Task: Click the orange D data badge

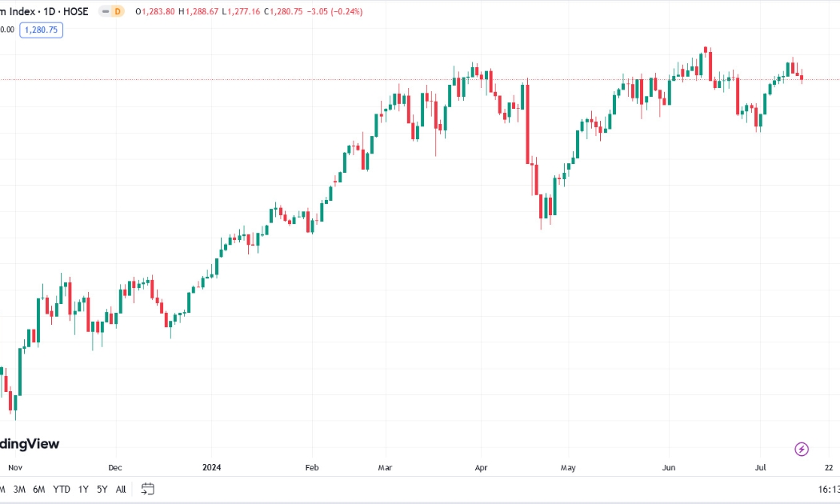Action: click(x=118, y=11)
